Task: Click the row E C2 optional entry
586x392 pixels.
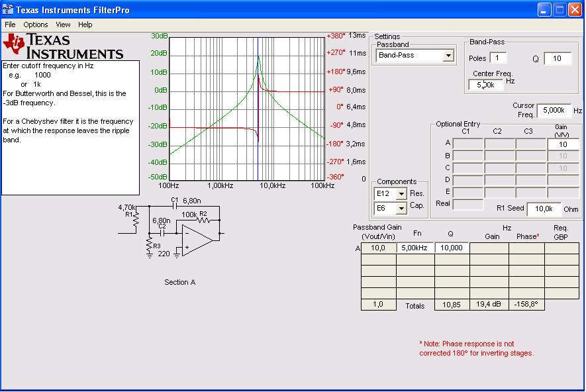Action: click(500, 192)
